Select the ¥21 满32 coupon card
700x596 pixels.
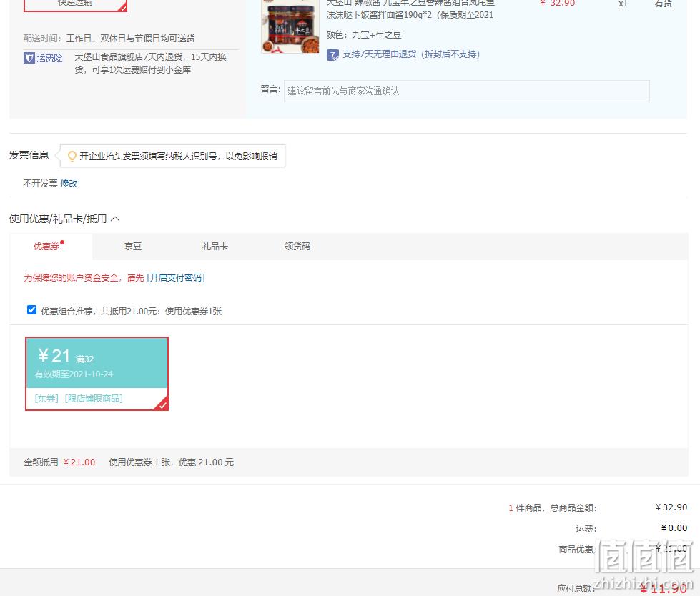pos(97,374)
